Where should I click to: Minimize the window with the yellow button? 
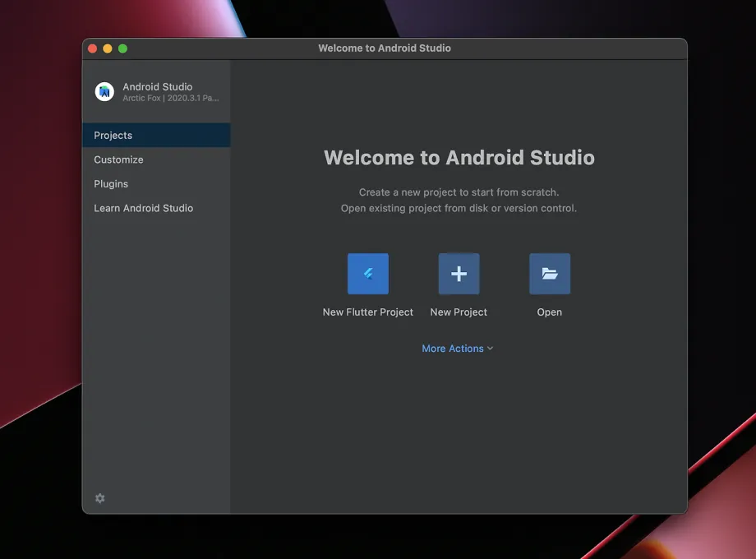pyautogui.click(x=108, y=49)
